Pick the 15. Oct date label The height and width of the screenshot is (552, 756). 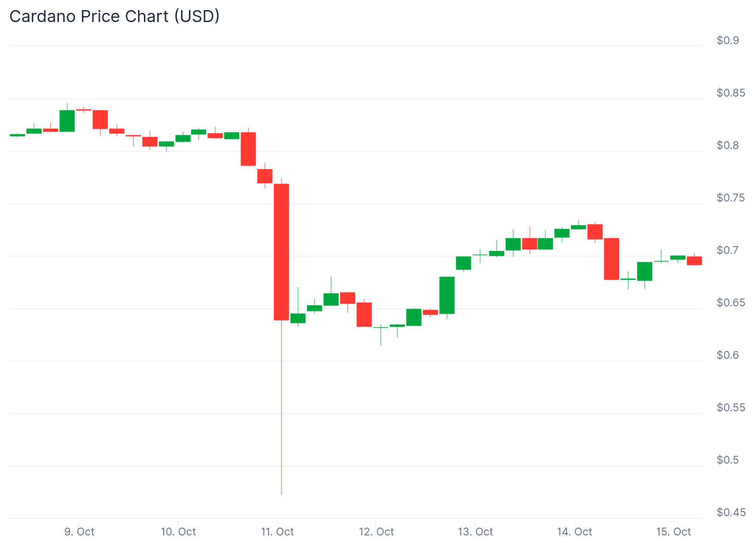pyautogui.click(x=674, y=532)
